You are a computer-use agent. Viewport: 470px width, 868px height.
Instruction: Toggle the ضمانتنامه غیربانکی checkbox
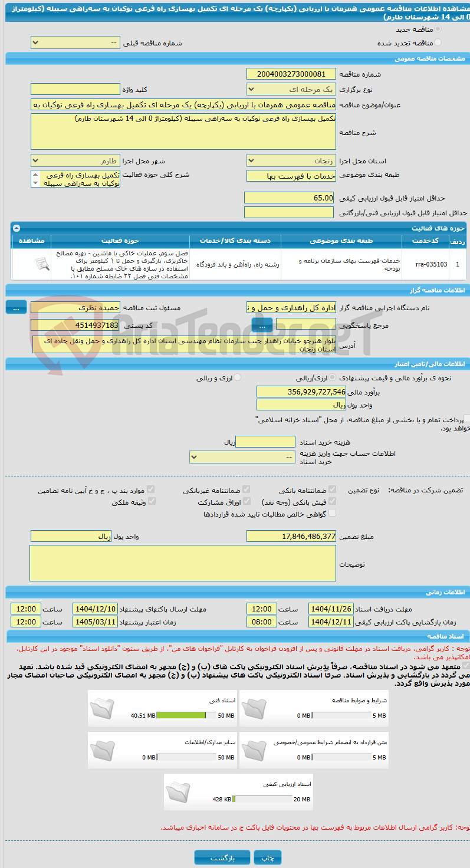coord(246,490)
